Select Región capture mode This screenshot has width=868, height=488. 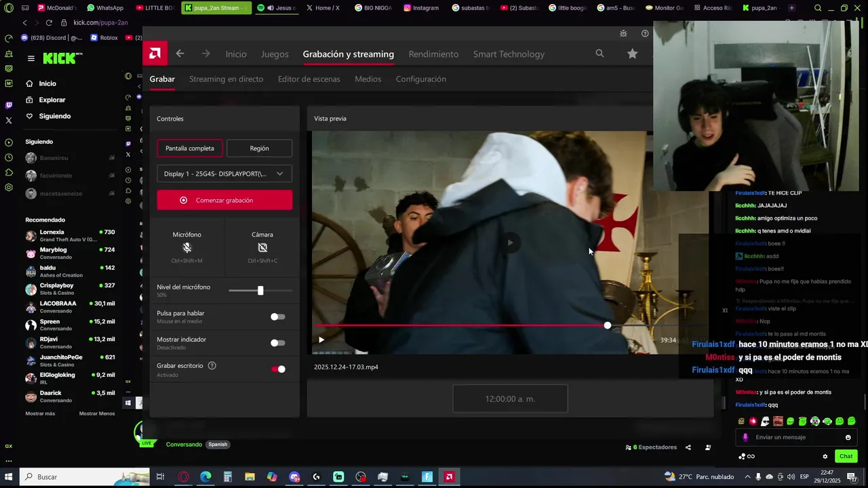pyautogui.click(x=259, y=148)
